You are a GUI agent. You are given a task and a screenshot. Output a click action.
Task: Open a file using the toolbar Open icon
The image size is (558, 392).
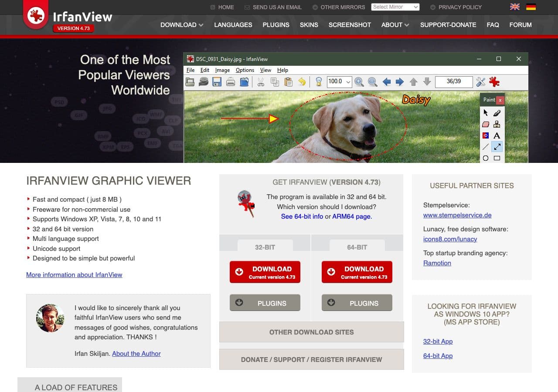190,82
